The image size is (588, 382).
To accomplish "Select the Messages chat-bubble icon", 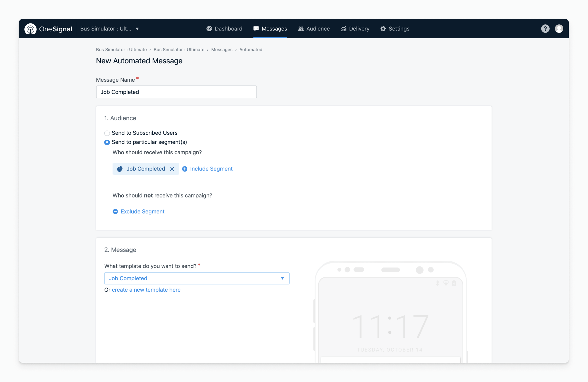I will point(256,29).
